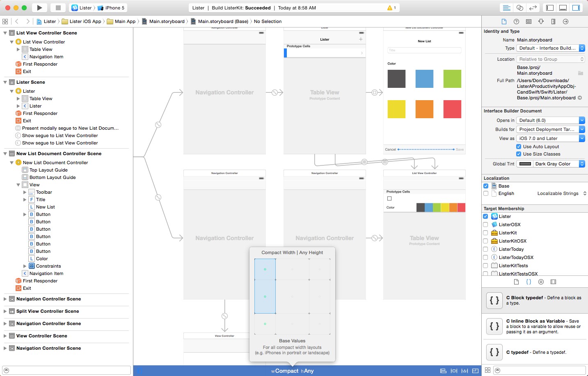Show the Version editor
Screen dimensions: 588x376
coord(533,8)
